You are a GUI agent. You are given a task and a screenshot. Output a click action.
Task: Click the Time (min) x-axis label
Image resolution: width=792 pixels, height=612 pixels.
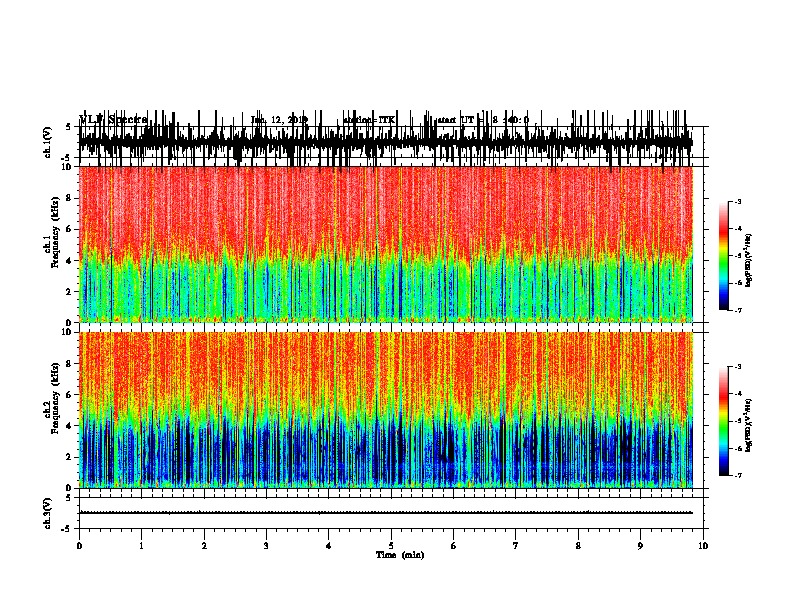(x=400, y=555)
